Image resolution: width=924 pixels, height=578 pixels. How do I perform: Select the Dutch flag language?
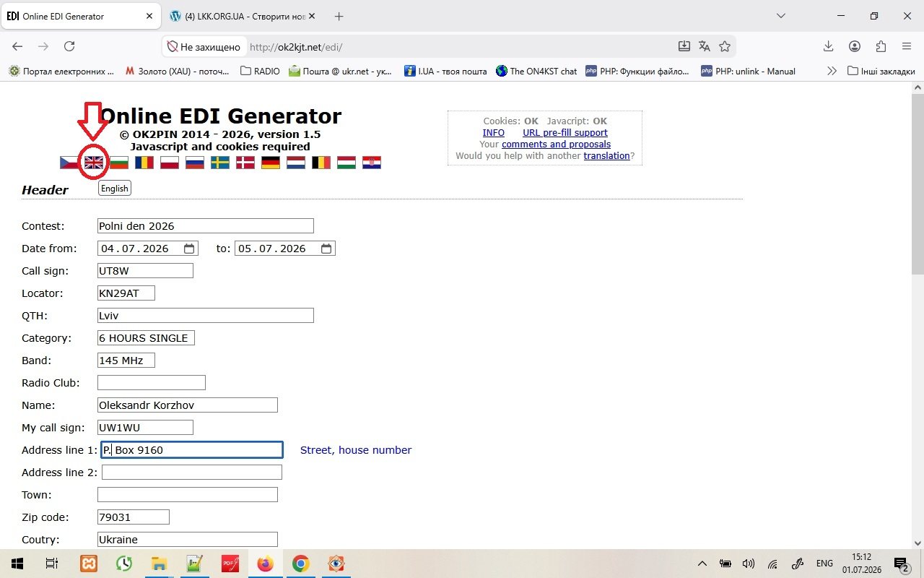tap(296, 163)
